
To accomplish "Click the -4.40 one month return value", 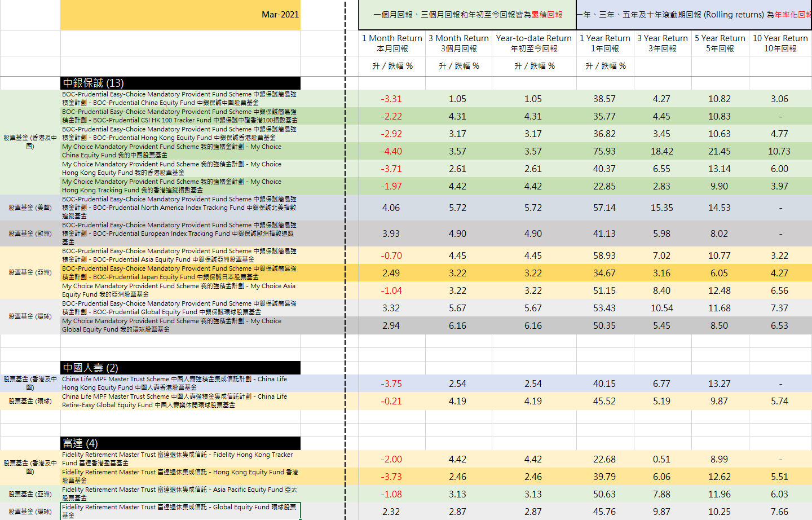I will [391, 151].
